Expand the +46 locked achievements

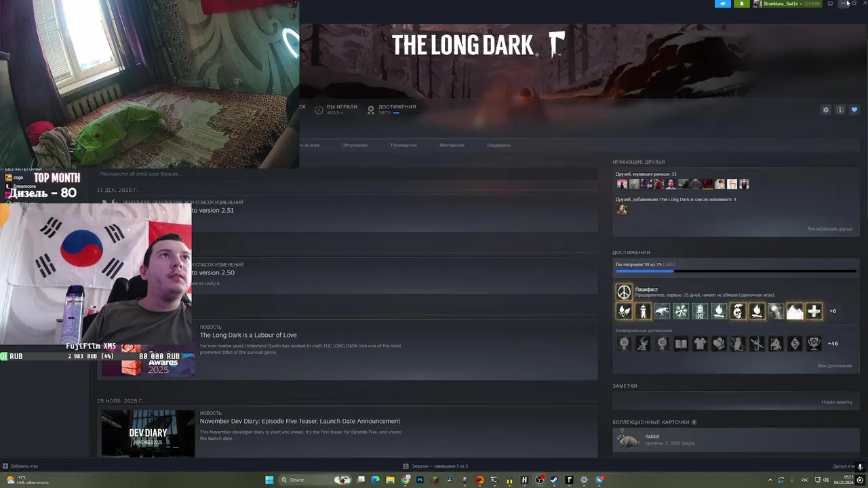(x=833, y=344)
